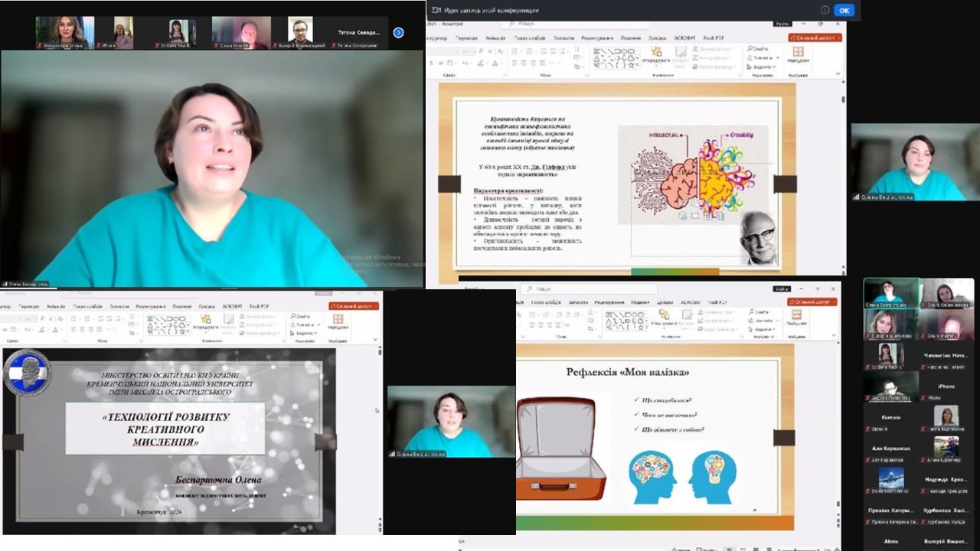Select the Ольга Овчиннікова participant tile

[x=947, y=292]
